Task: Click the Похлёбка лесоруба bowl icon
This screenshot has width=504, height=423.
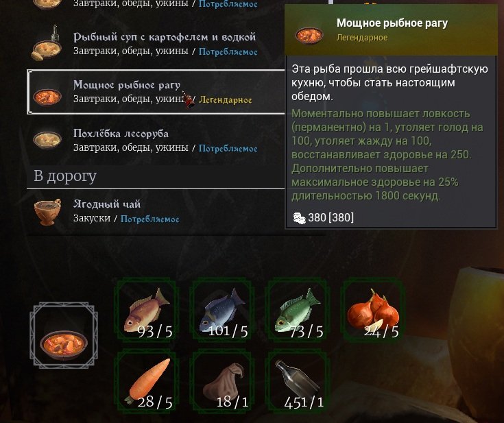Action: pos(47,140)
